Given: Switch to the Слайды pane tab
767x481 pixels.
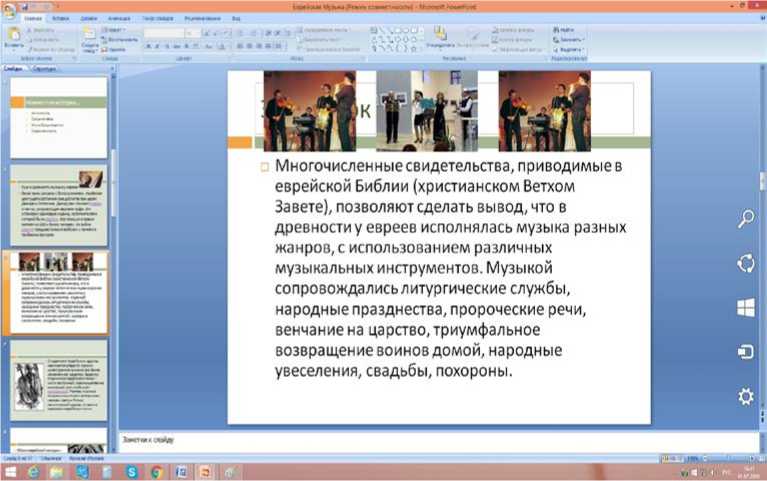Looking at the screenshot, I should point(14,69).
